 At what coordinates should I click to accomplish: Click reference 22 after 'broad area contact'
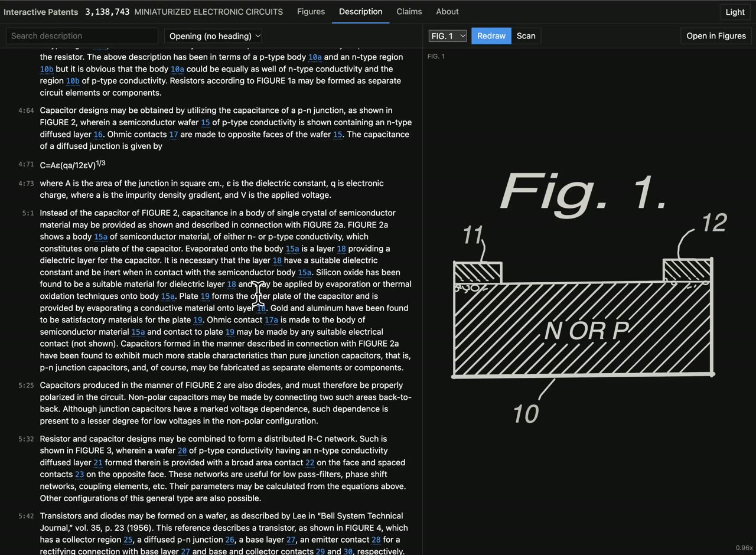[x=309, y=463]
